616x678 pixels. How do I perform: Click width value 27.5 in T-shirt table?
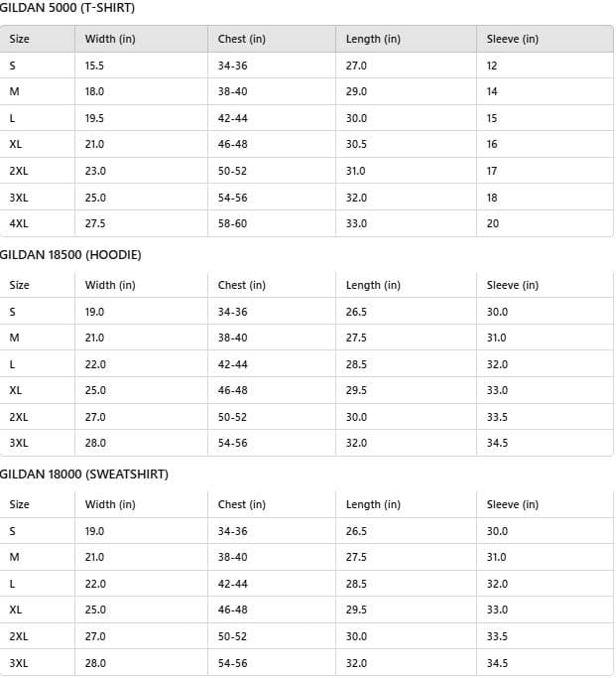coord(95,224)
